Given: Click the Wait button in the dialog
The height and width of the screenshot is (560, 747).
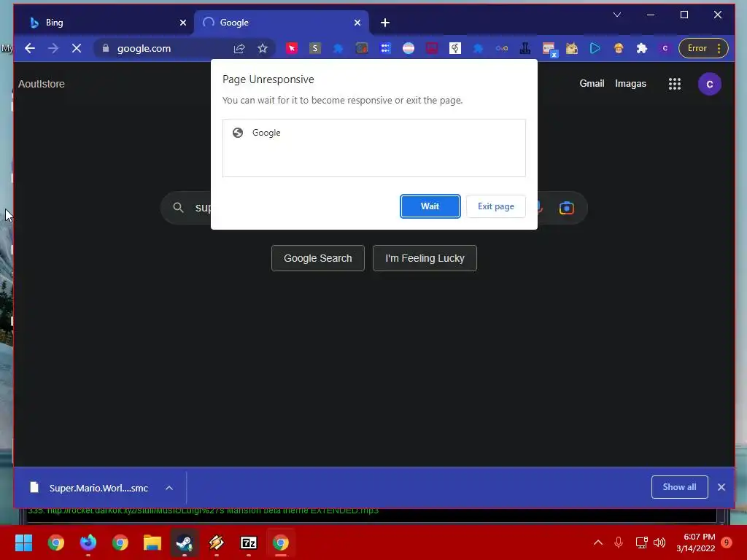Looking at the screenshot, I should click(430, 206).
